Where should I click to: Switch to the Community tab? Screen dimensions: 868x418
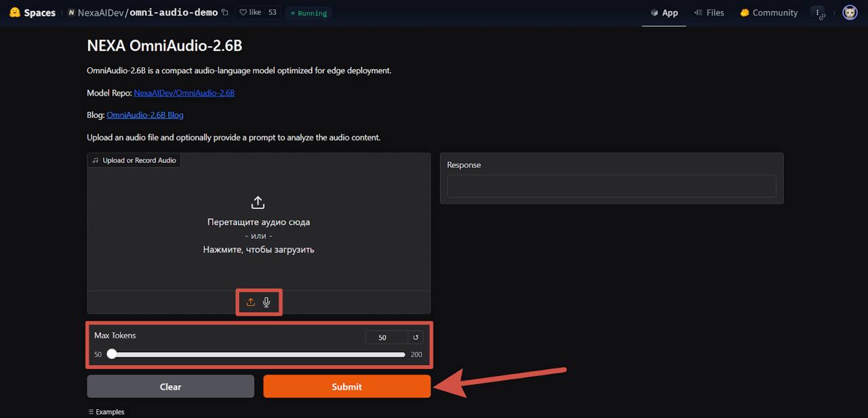(769, 13)
